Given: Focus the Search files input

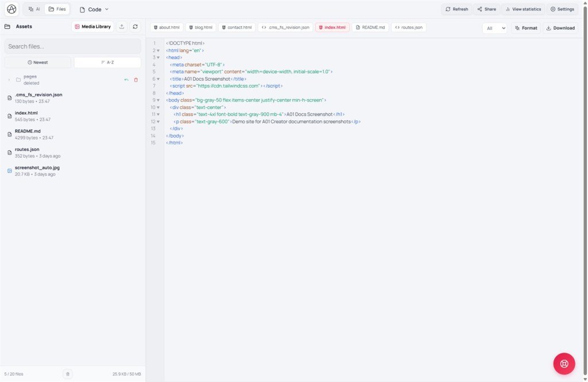Looking at the screenshot, I should (72, 46).
